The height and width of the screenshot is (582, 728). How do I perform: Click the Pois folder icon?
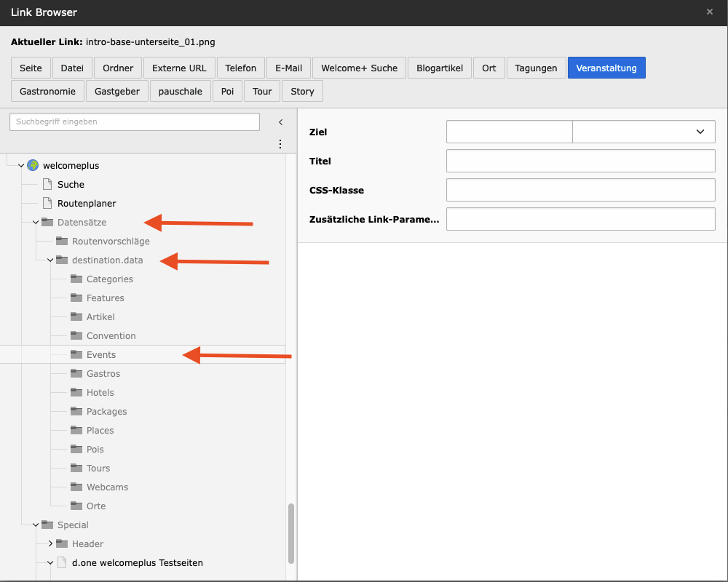(x=76, y=449)
